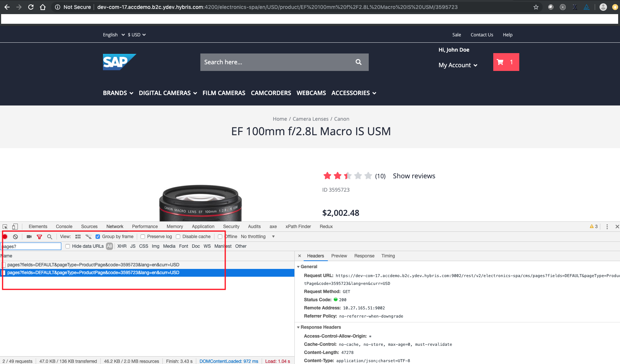Toggle device toolbar emulation icon
Image resolution: width=620 pixels, height=364 pixels.
coord(15,226)
